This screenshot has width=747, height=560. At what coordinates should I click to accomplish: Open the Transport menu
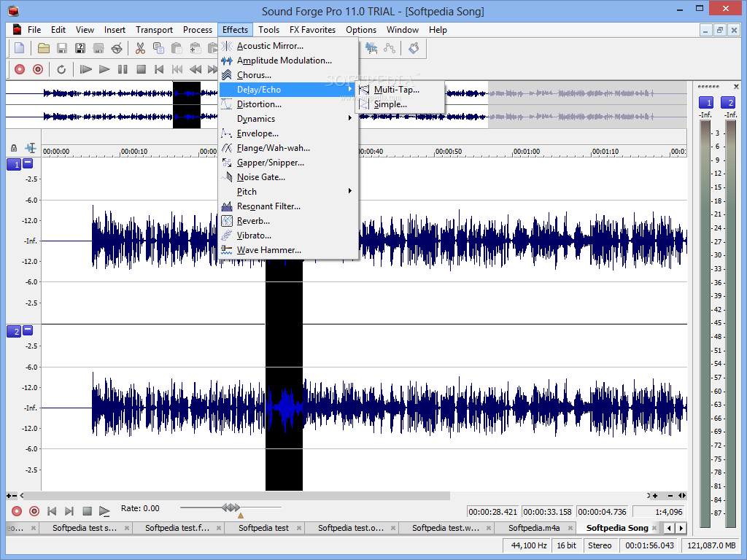pos(154,29)
